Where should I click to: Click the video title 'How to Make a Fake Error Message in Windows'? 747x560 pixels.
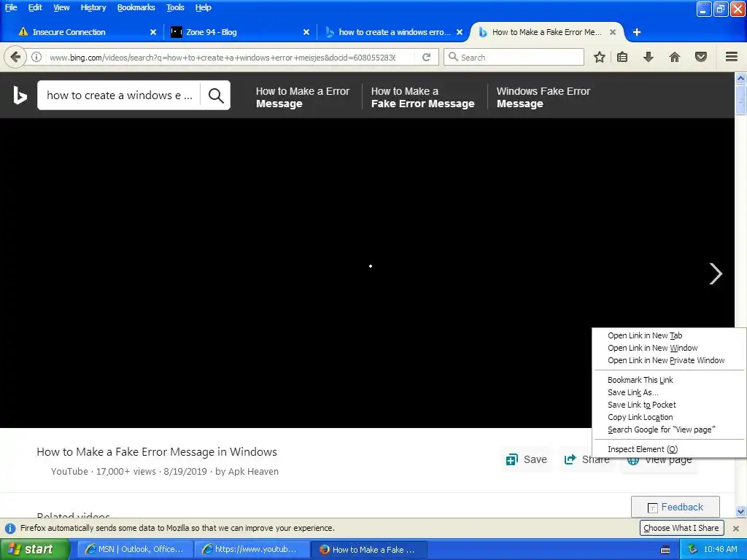coord(157,452)
